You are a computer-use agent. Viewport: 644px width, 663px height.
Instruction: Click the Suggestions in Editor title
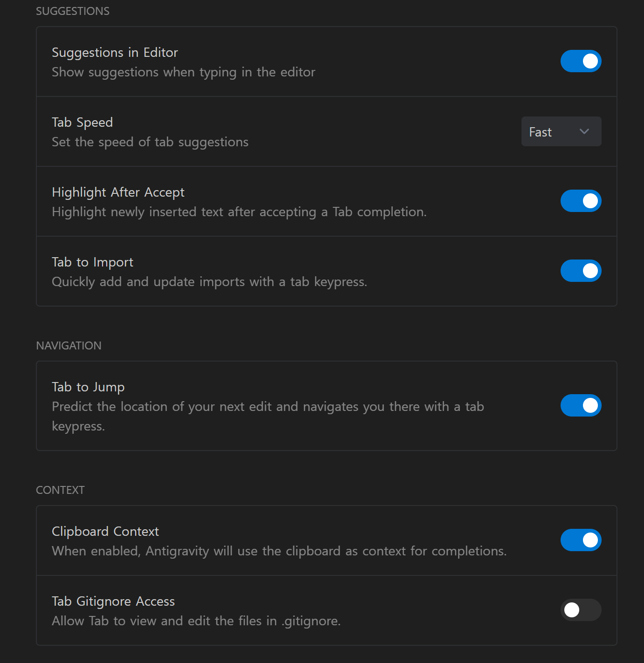click(x=115, y=53)
